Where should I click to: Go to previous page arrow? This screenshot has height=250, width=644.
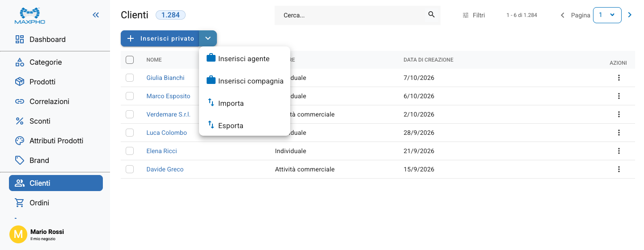coord(563,15)
